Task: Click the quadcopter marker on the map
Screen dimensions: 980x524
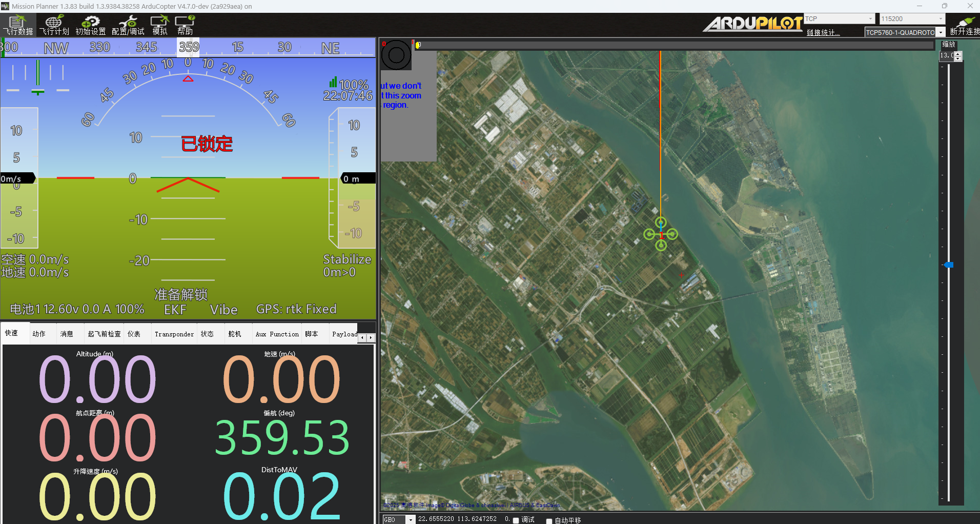Action: pyautogui.click(x=661, y=234)
